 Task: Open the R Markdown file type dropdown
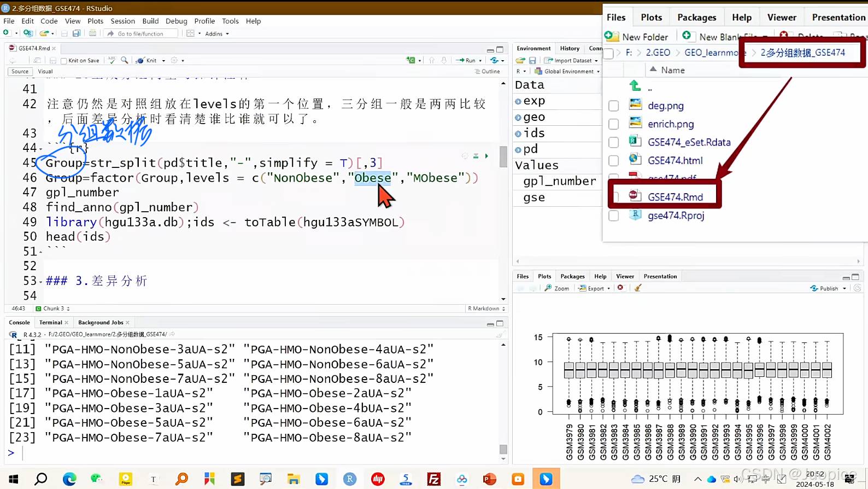click(x=486, y=308)
